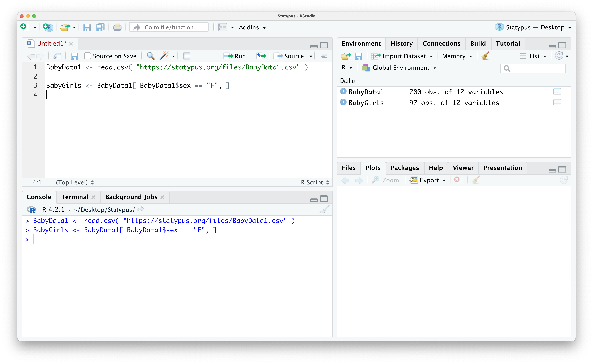593x364 pixels.
Task: Open the code tools magic wand menu
Action: [x=166, y=56]
